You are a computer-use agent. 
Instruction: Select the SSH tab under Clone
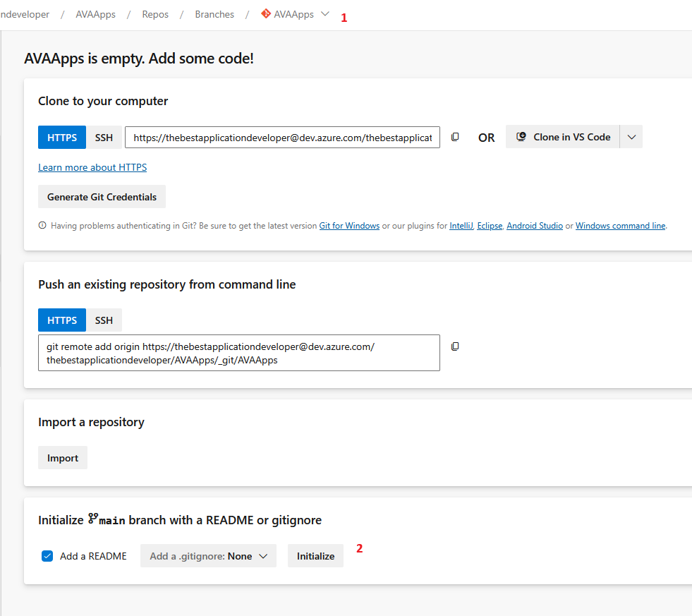[x=104, y=138]
